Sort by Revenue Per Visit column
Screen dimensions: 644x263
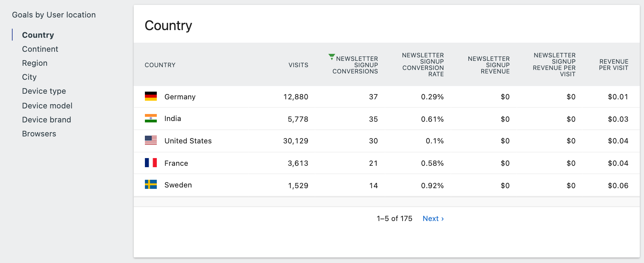[x=613, y=65]
